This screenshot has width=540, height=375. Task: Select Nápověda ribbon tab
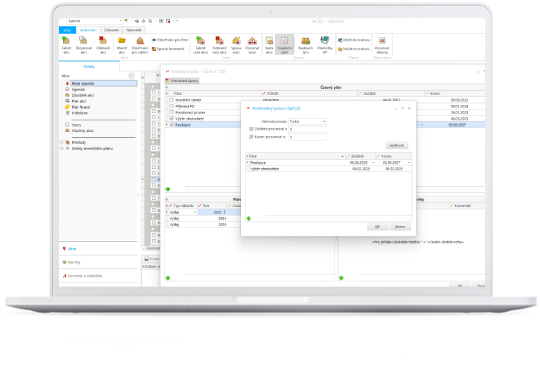[134, 30]
